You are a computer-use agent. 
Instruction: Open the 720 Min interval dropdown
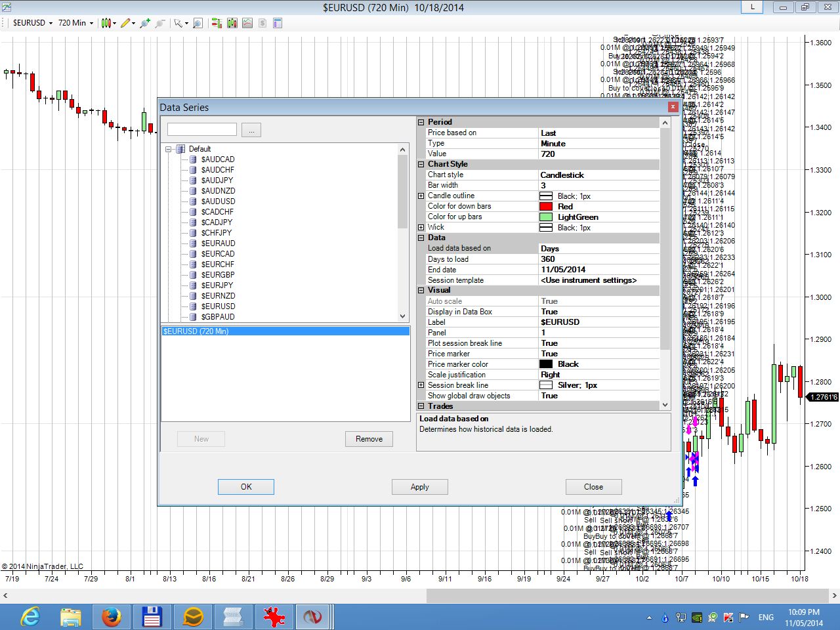point(75,23)
